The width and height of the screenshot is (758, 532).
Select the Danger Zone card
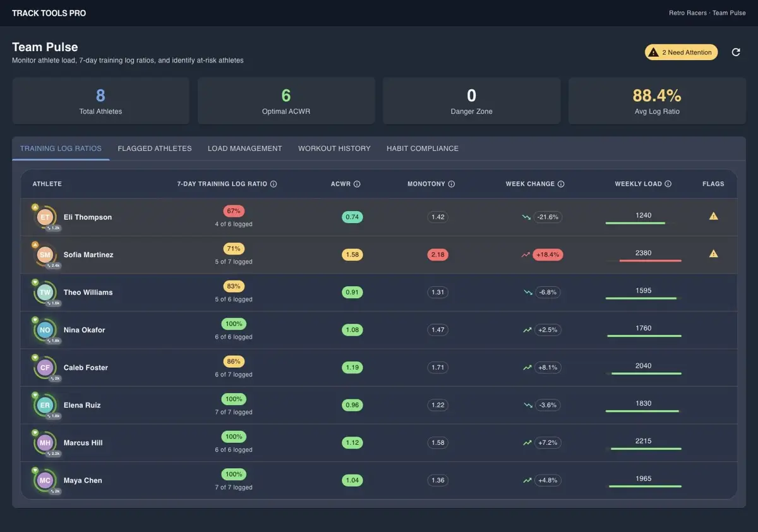pyautogui.click(x=471, y=101)
